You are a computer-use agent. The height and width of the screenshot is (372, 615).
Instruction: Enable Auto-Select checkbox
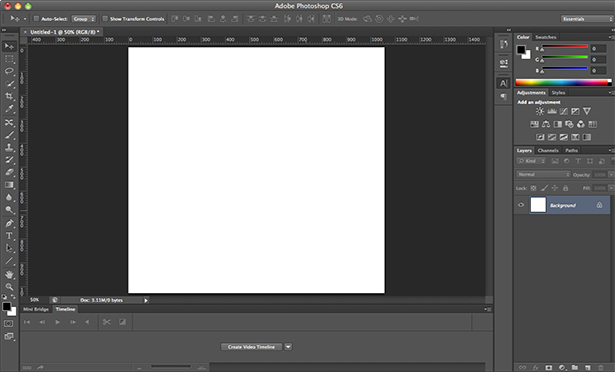tap(36, 18)
